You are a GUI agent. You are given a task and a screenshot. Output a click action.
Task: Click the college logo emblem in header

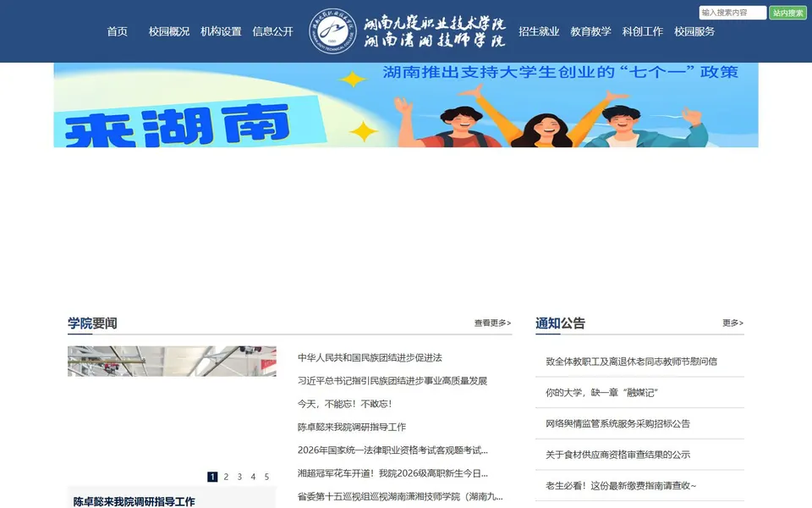click(333, 31)
